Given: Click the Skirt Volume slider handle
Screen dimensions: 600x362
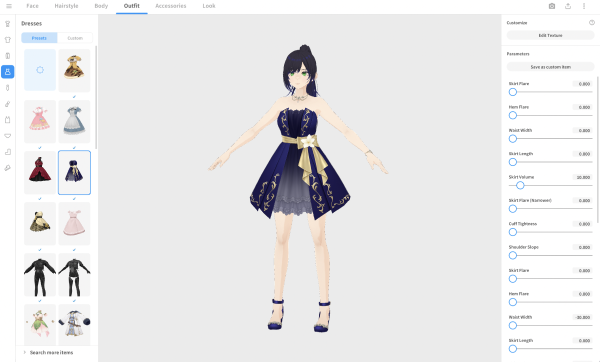Looking at the screenshot, I should pos(520,185).
